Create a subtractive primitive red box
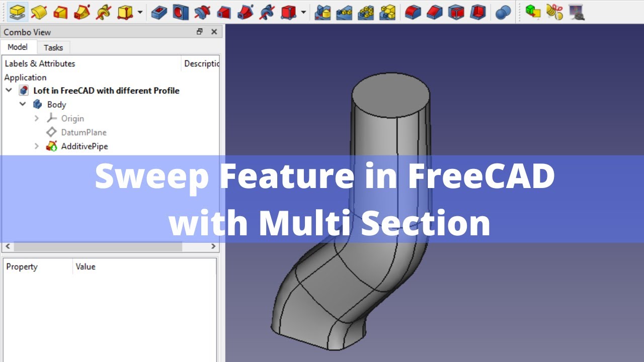The width and height of the screenshot is (644, 362). [288, 12]
